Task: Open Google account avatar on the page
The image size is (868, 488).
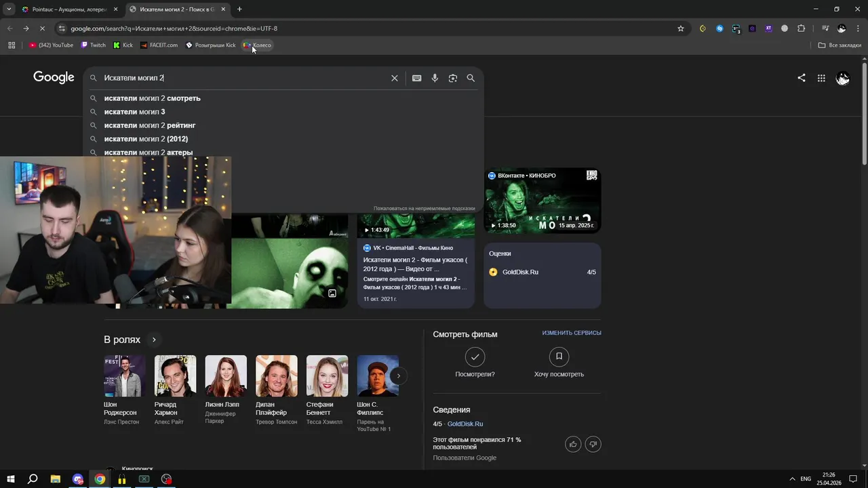Action: tap(842, 79)
